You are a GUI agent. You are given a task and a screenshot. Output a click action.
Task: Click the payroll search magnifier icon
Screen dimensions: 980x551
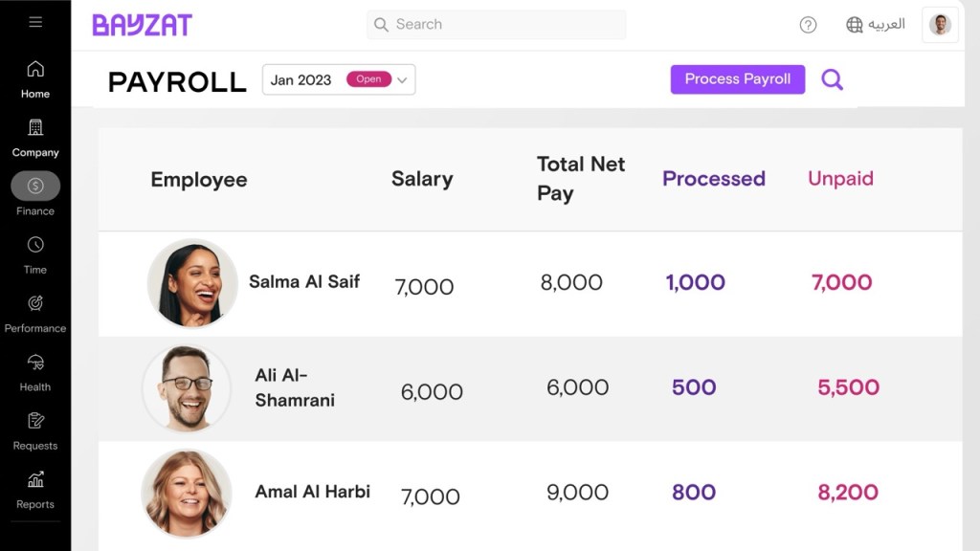tap(832, 79)
